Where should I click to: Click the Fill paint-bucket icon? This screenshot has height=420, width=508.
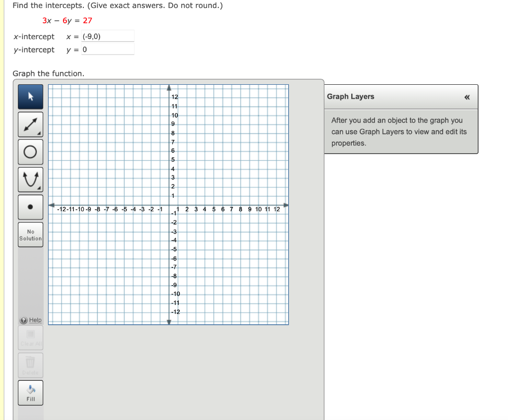[x=30, y=390]
